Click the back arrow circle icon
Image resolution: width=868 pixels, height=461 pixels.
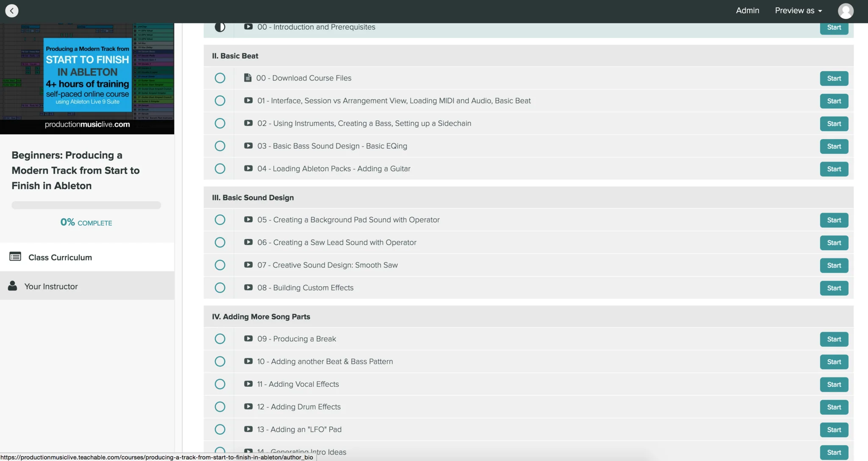click(12, 11)
